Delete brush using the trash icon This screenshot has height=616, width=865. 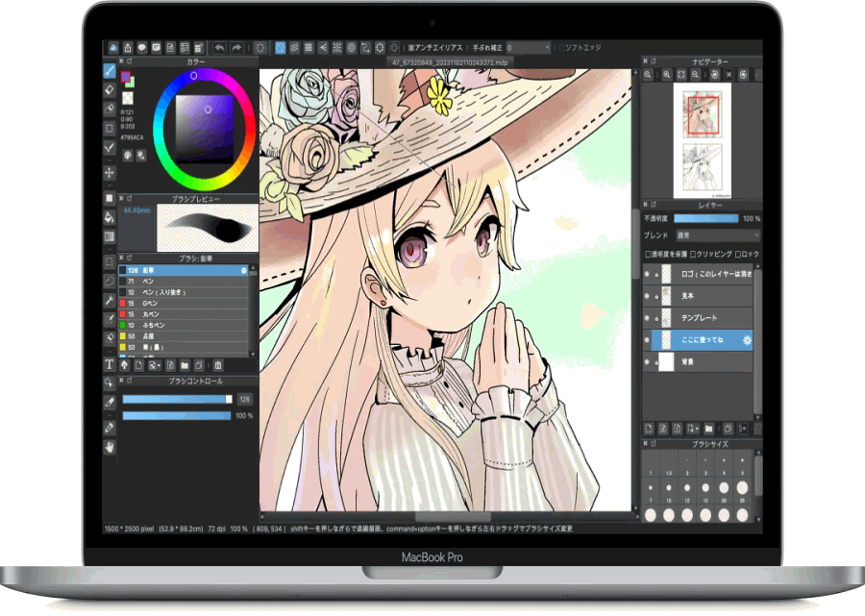tap(218, 365)
